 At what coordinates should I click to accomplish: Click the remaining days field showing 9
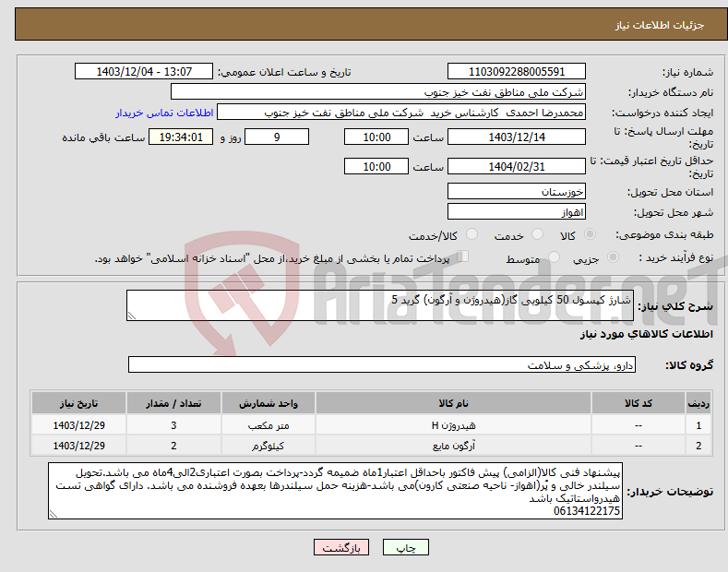click(x=277, y=137)
